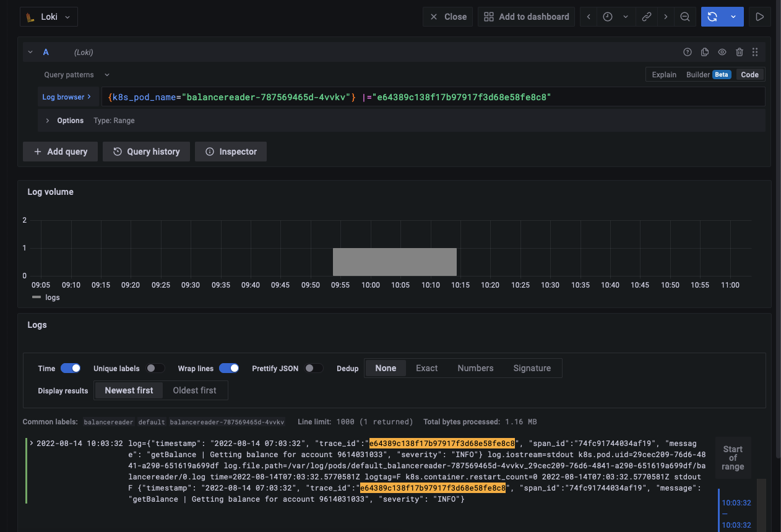
Task: Collapse query A with its chevron
Action: pos(30,52)
